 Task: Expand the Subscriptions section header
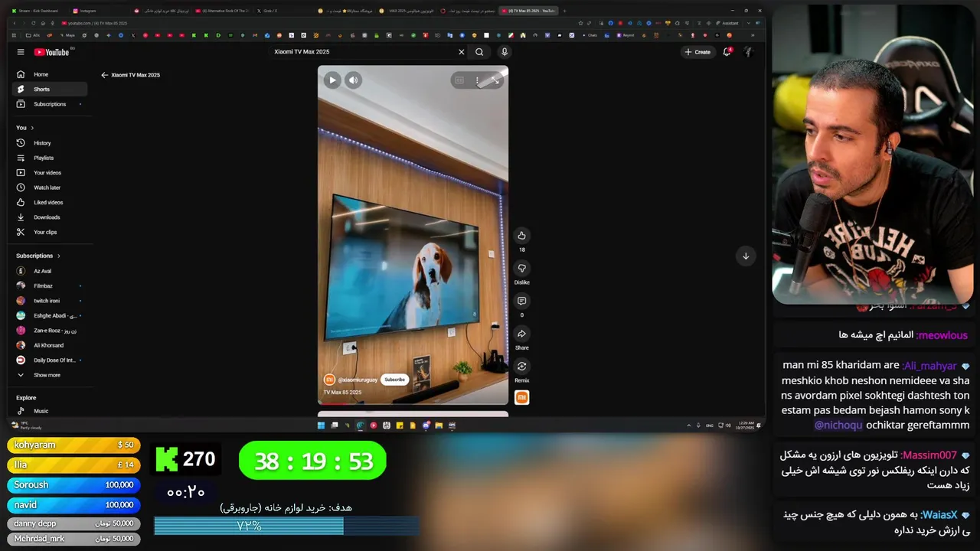tap(38, 256)
